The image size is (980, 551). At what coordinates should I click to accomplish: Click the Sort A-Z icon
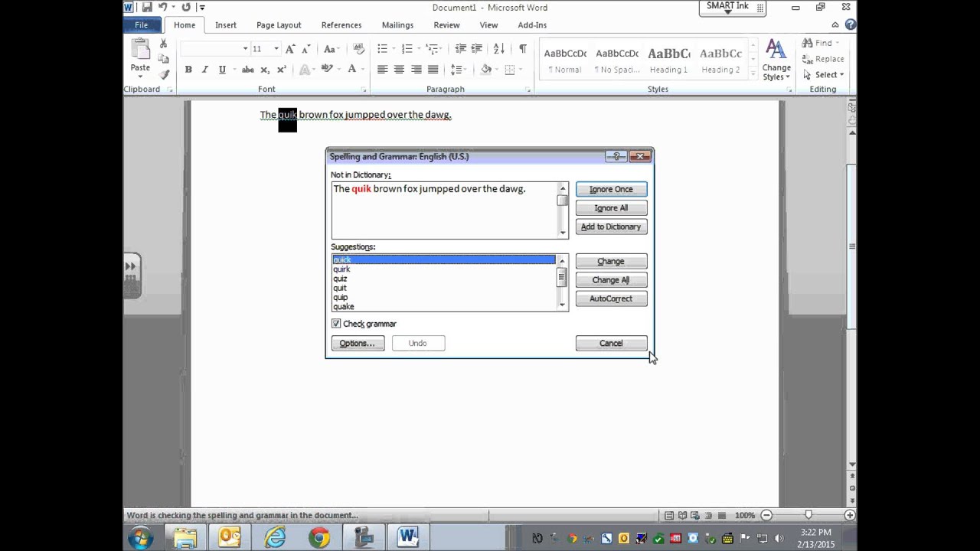(x=499, y=49)
